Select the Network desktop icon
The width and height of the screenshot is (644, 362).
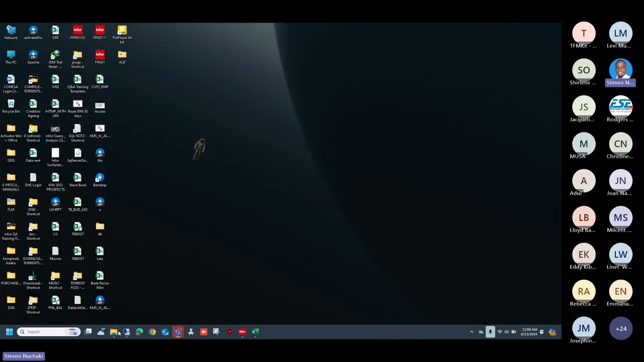pos(11,33)
